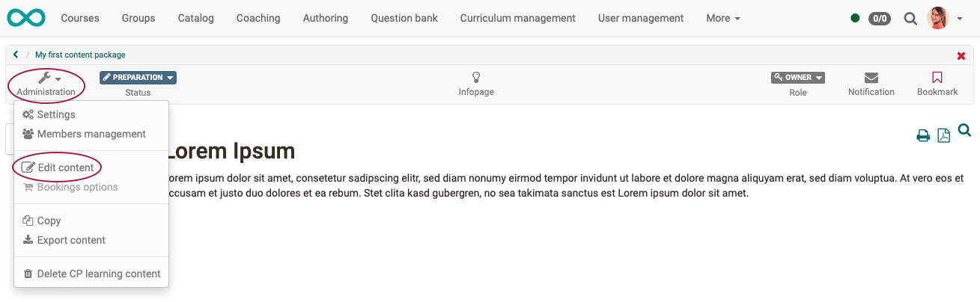
Task: Export page as PDF icon
Action: pyautogui.click(x=944, y=135)
